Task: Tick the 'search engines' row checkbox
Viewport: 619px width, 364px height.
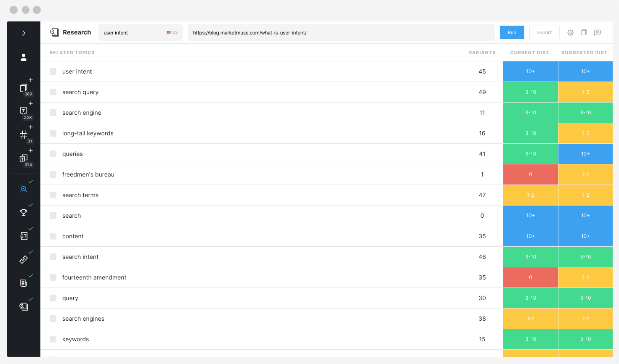Action: click(x=53, y=319)
